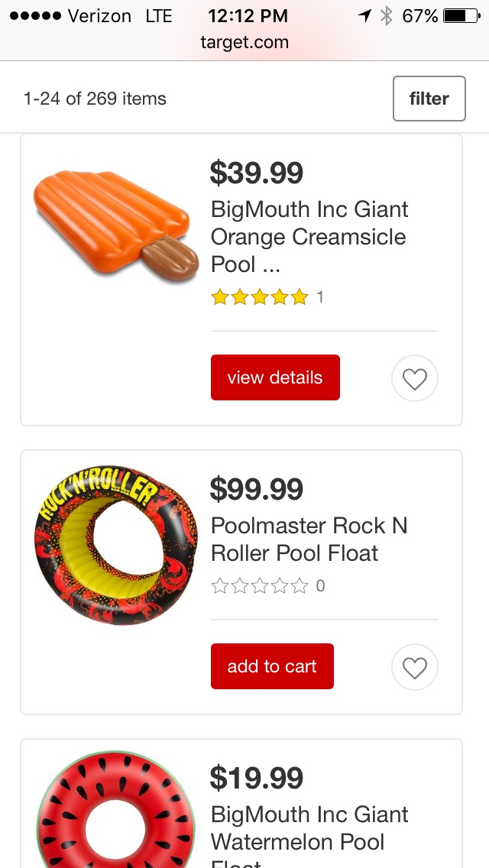Tap the $99.99 price label
489x868 pixels.
(257, 489)
